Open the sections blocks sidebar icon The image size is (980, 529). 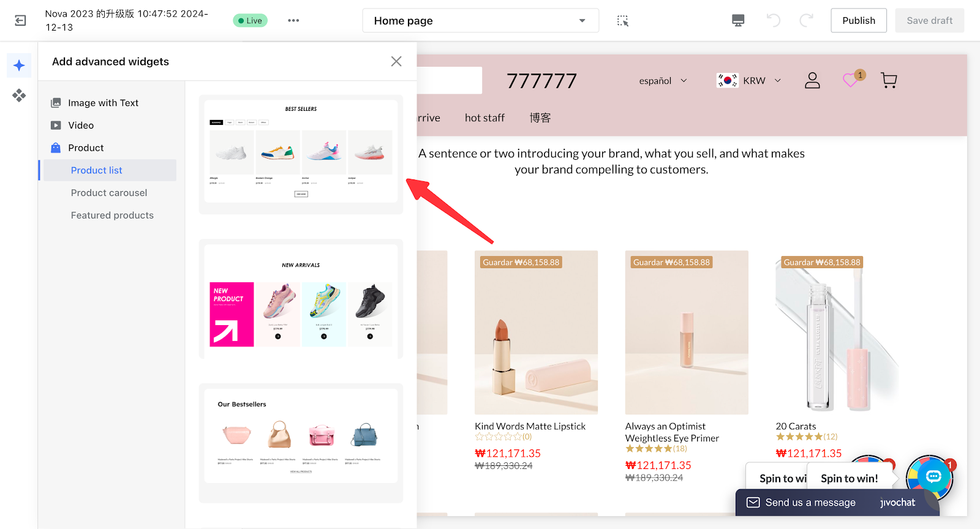[19, 96]
